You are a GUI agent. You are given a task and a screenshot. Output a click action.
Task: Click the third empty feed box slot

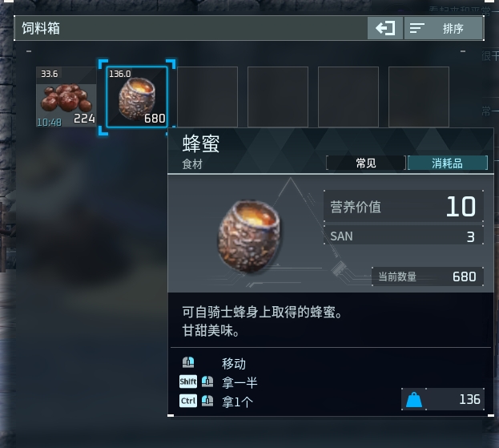[207, 97]
